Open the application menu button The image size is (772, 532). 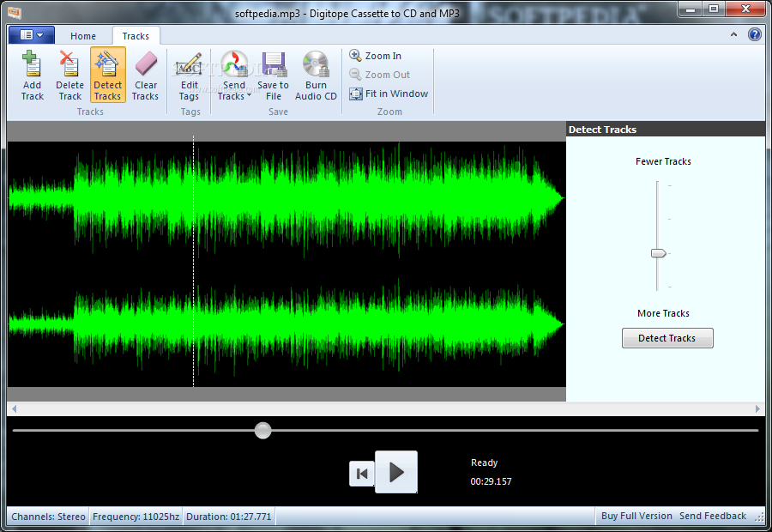tap(32, 35)
